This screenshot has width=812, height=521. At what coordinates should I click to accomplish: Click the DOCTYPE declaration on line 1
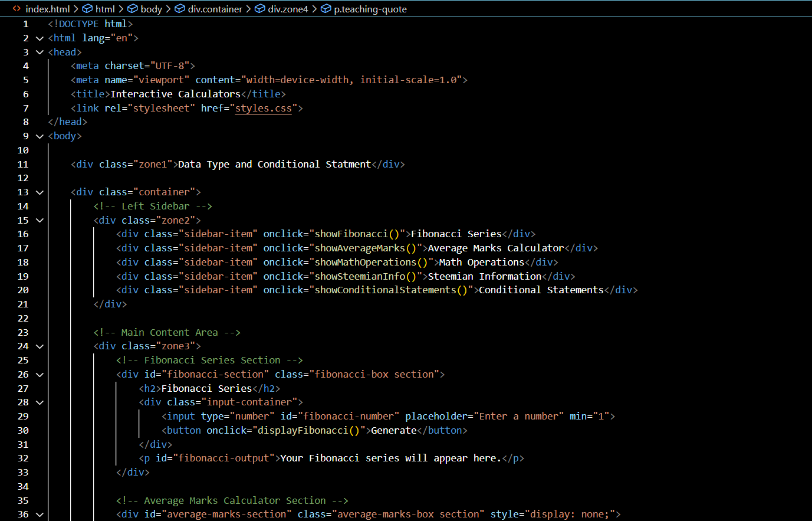point(90,24)
